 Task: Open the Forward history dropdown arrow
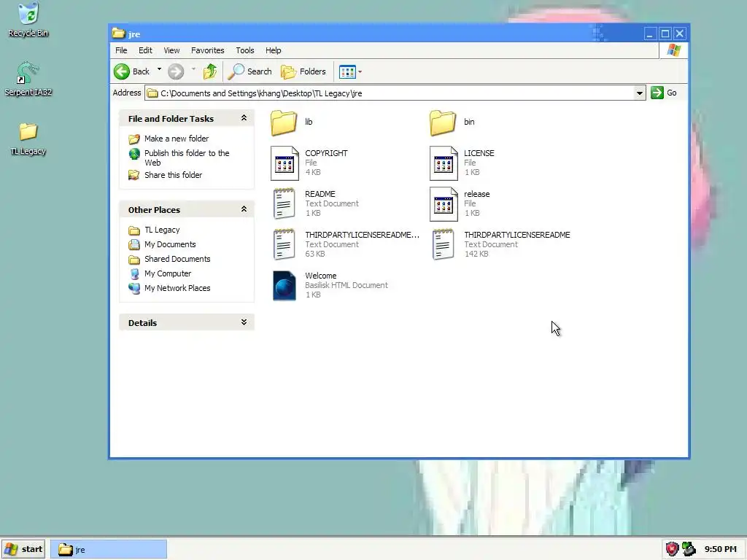point(193,69)
